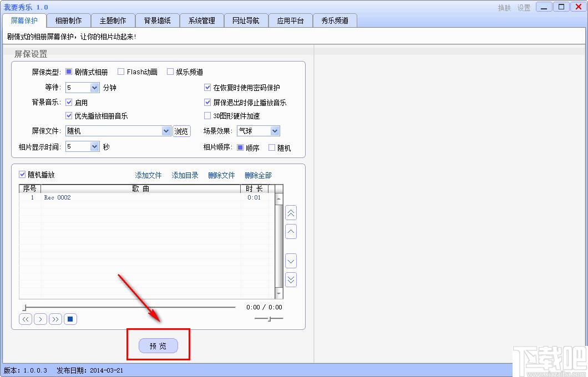Move selected song to the bottom

tap(291, 279)
